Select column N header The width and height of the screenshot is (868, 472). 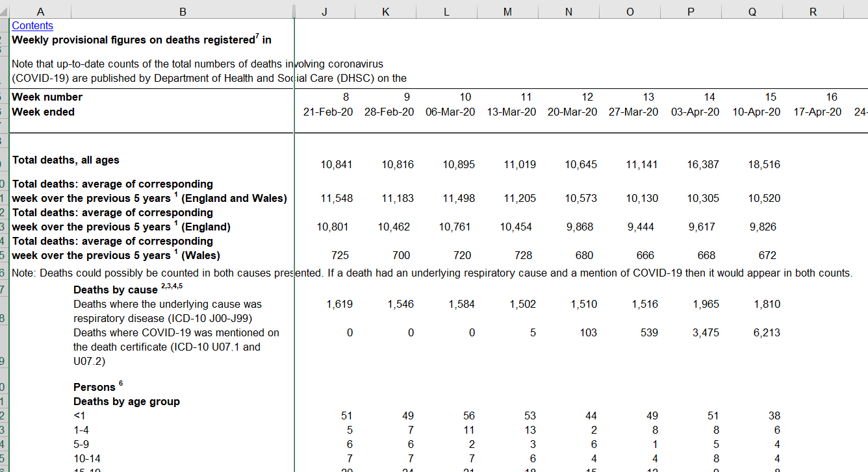568,12
